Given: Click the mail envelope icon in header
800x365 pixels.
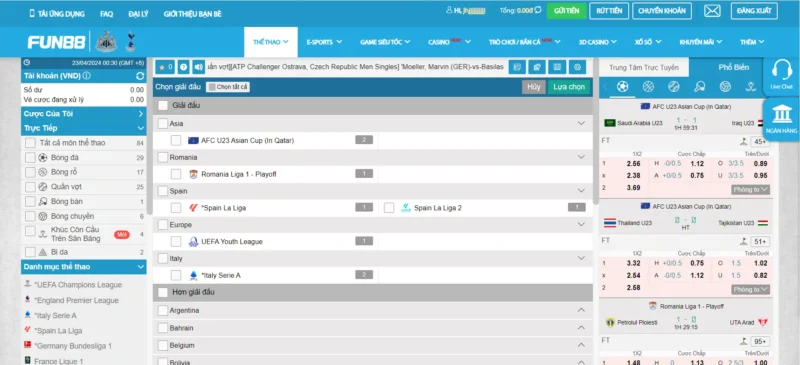Looking at the screenshot, I should click(x=712, y=11).
